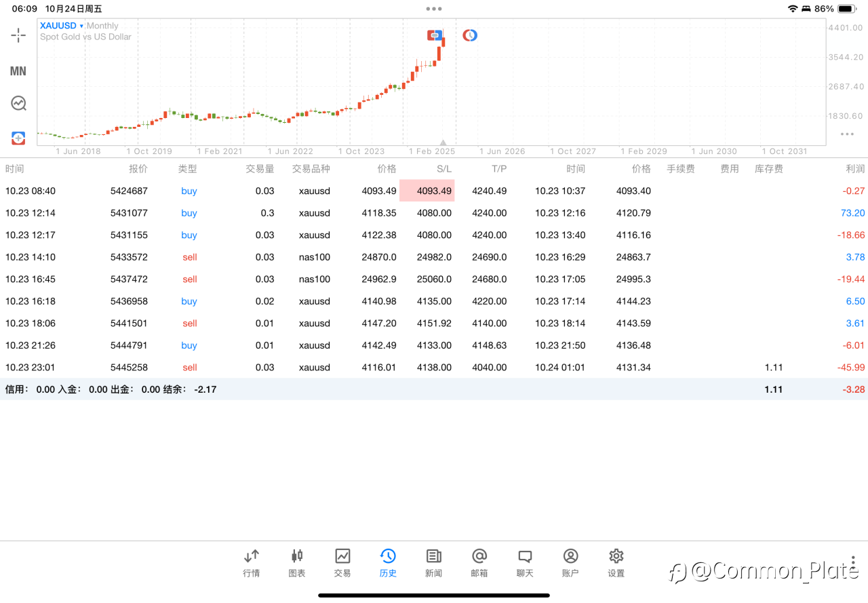868x603 pixels.
Task: Tap the total profit -3.28 in summary row
Action: coord(854,389)
